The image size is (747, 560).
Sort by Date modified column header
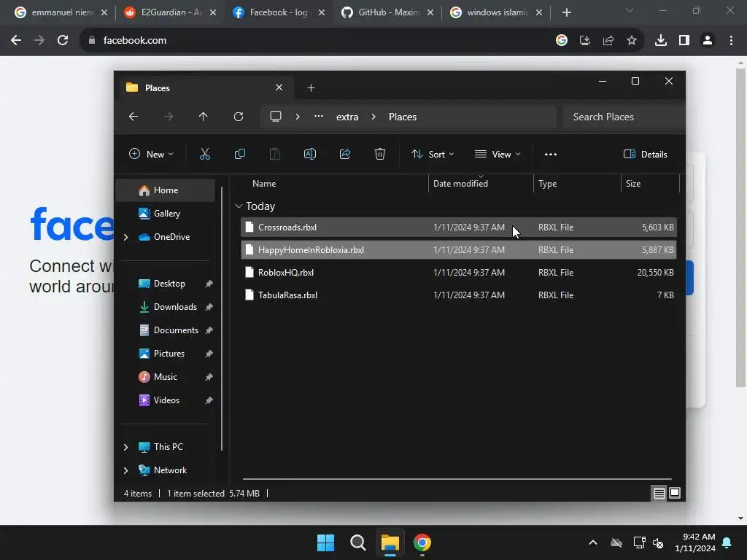pyautogui.click(x=460, y=184)
